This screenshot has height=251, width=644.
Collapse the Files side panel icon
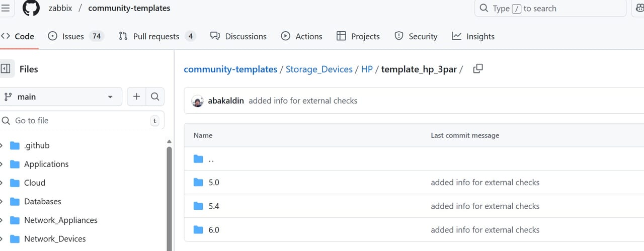pyautogui.click(x=6, y=69)
